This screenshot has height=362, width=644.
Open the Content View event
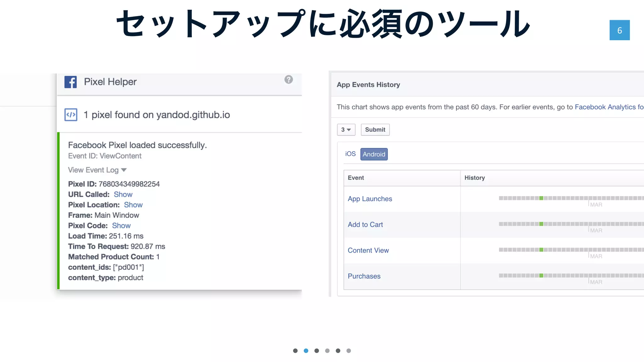coord(368,250)
